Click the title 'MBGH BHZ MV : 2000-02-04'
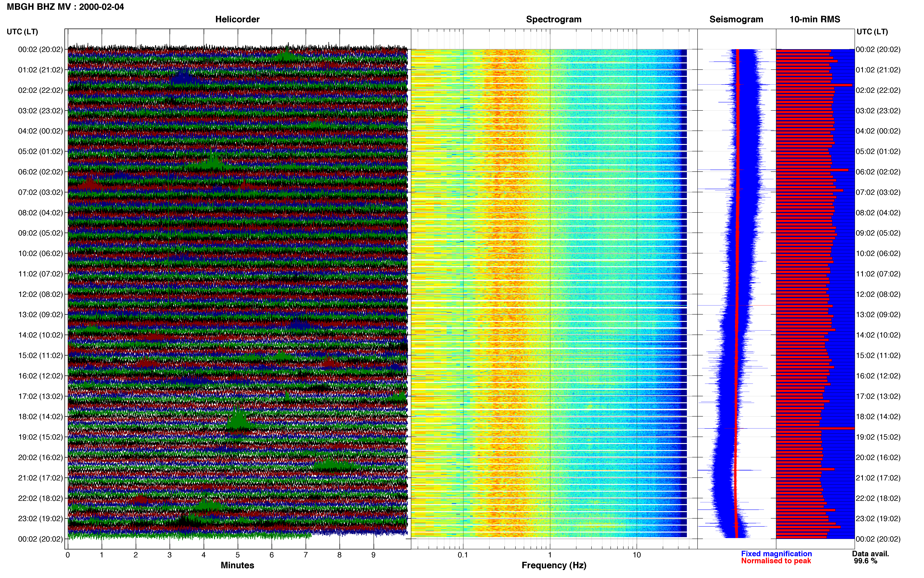The image size is (924, 578). pos(65,7)
